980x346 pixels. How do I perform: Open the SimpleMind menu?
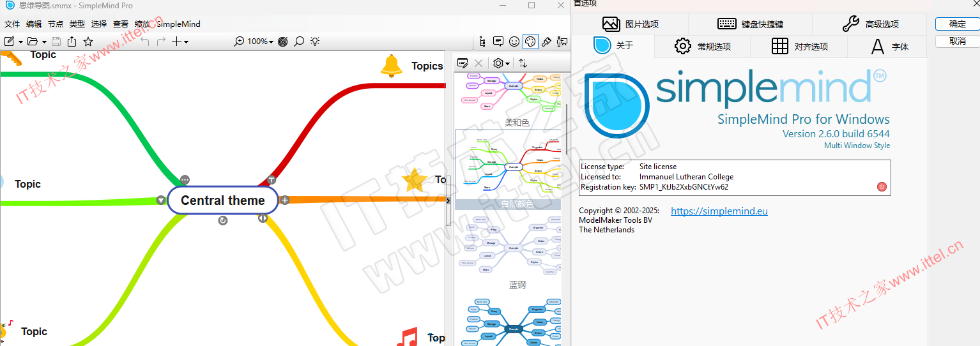(178, 24)
